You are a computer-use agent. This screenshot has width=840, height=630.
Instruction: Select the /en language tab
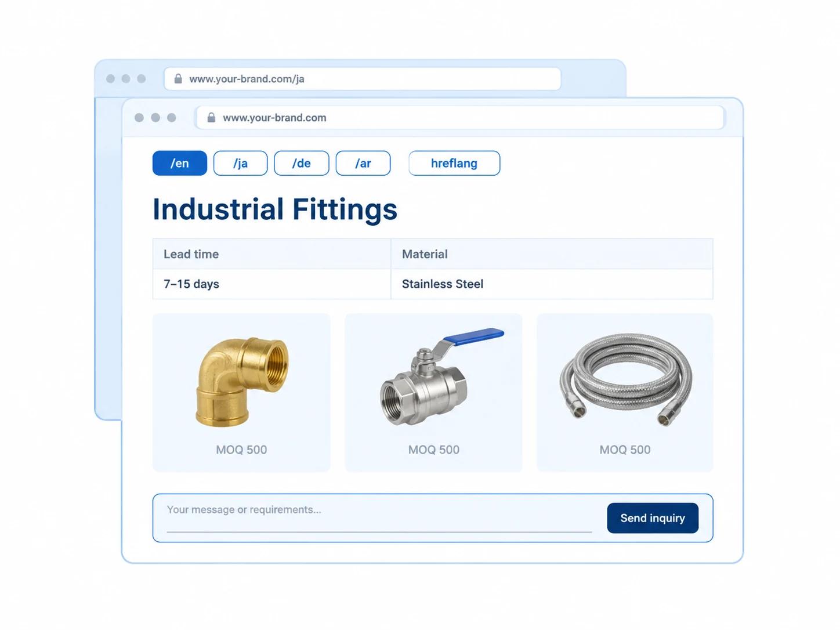179,163
